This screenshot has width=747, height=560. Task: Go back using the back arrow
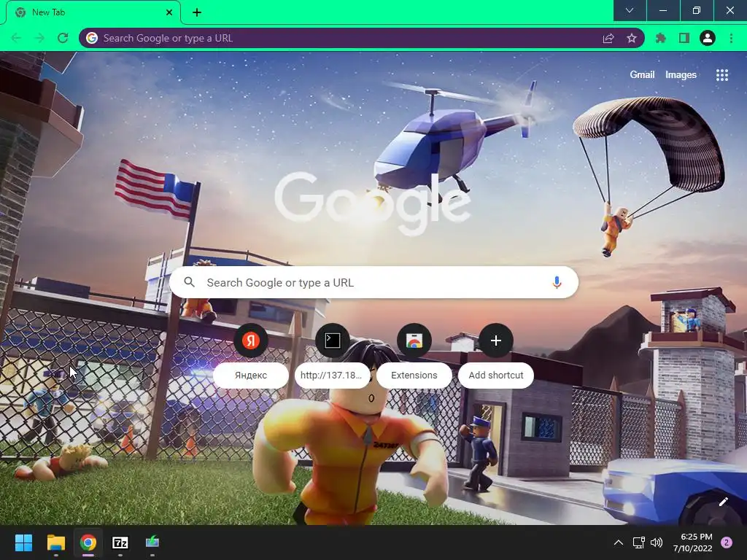coord(16,38)
